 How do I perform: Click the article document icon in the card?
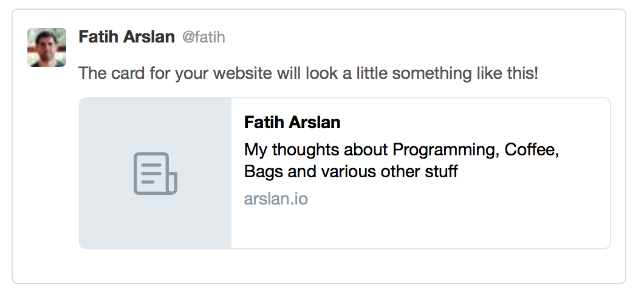156,173
